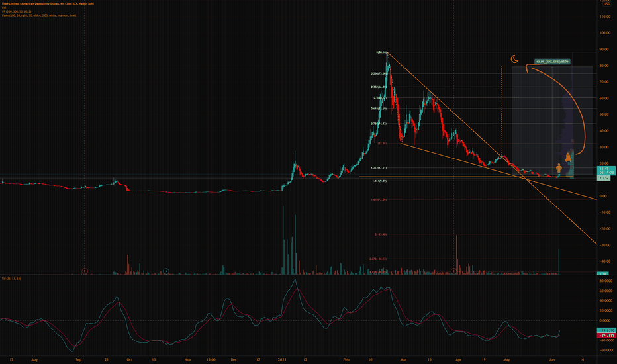Click the 2021 label on time axis
Image resolution: width=617 pixels, height=364 pixels.
coord(282,359)
